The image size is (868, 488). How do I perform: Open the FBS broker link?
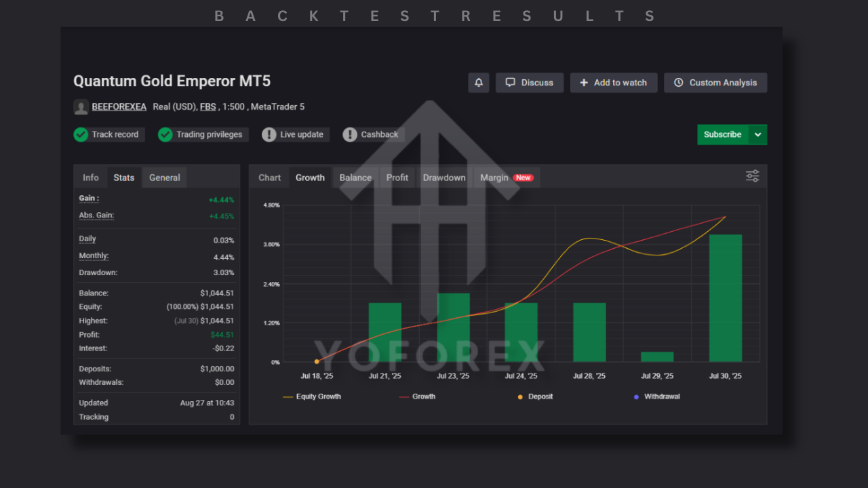[208, 107]
